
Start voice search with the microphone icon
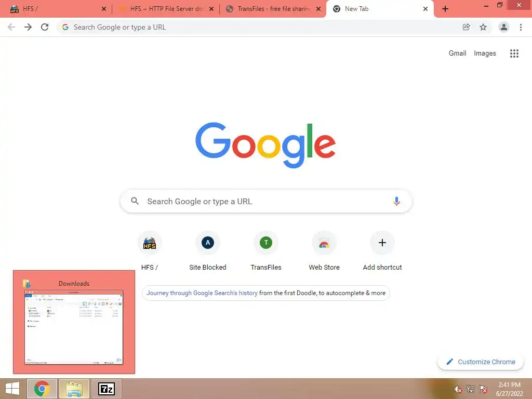[396, 201]
